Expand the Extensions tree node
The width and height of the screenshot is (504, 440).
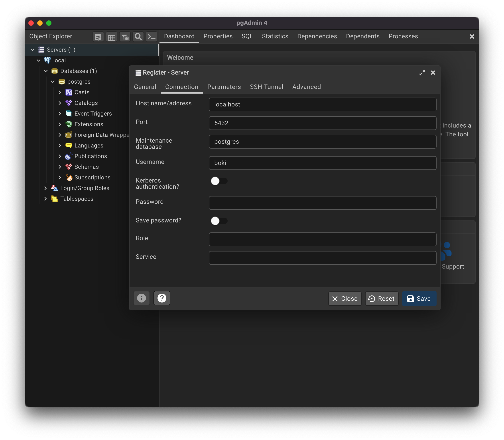coord(60,124)
